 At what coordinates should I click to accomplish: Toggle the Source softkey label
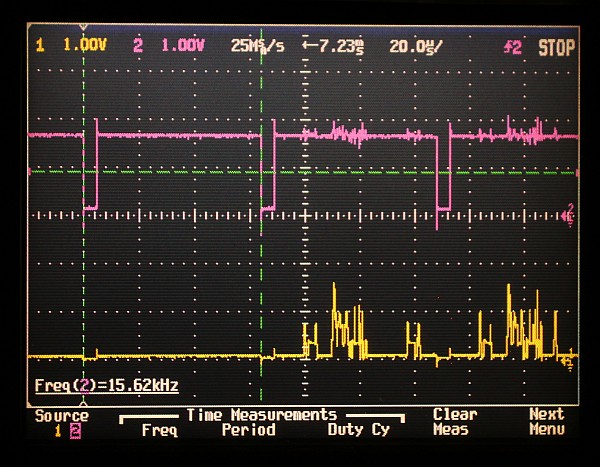click(62, 415)
